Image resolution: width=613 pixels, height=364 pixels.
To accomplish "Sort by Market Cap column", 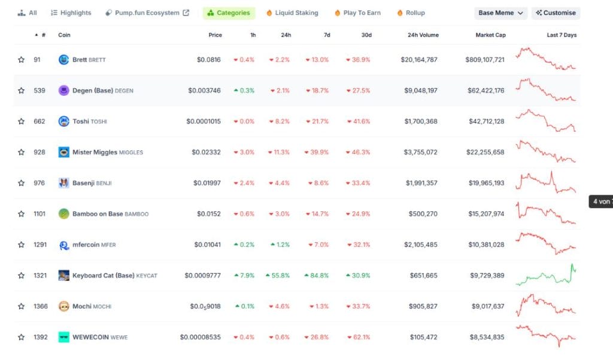I will 491,35.
